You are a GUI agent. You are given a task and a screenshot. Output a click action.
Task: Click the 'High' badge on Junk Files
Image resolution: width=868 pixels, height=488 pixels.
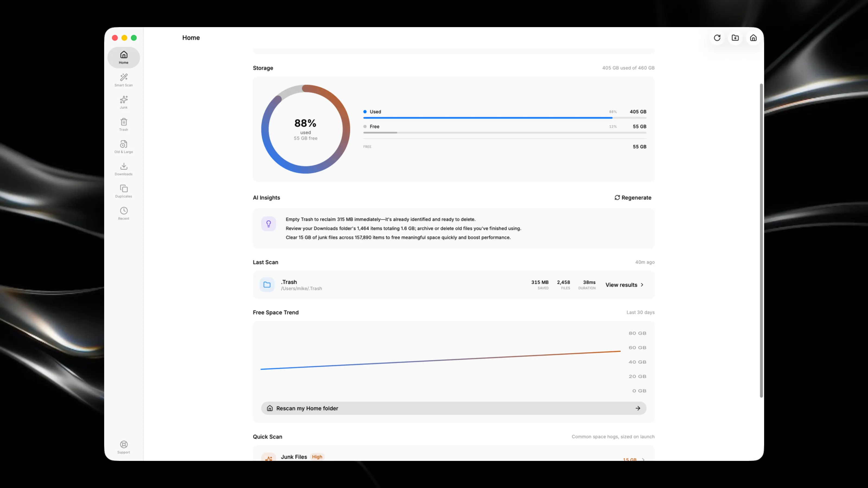317,457
